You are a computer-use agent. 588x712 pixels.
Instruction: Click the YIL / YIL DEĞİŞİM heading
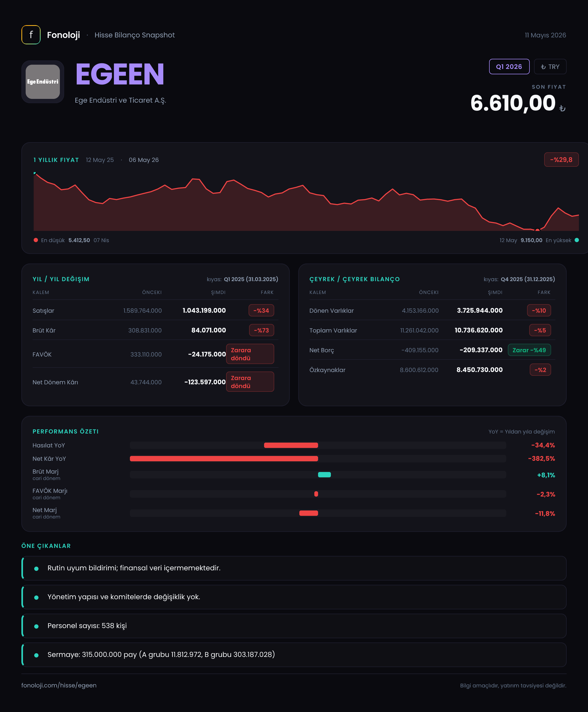click(x=61, y=279)
